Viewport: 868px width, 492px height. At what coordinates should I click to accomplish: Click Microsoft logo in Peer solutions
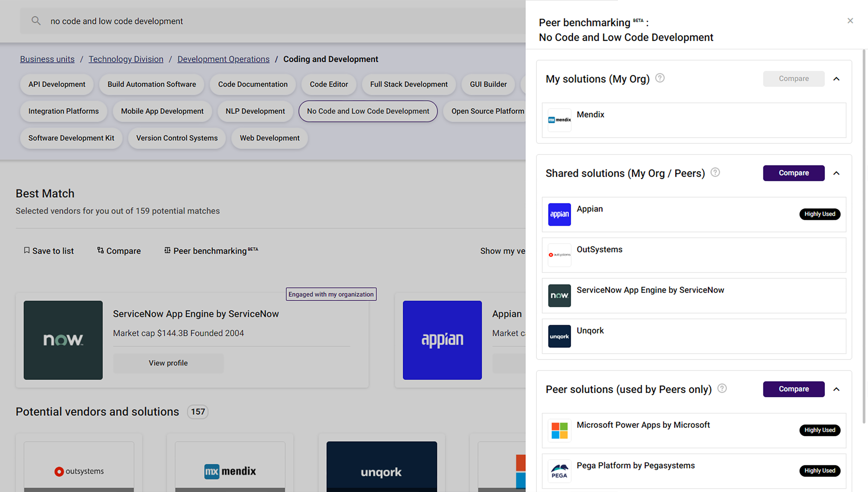[x=559, y=431]
